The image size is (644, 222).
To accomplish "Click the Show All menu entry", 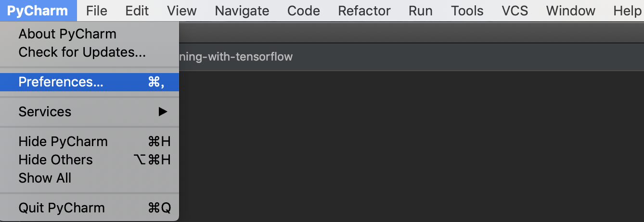I will click(90, 178).
